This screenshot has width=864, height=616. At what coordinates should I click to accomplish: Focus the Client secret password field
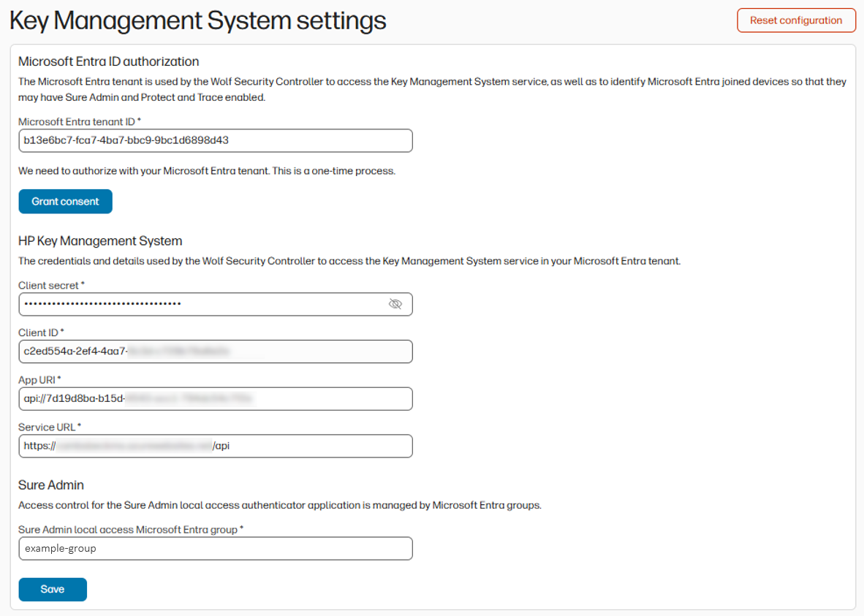tap(216, 304)
